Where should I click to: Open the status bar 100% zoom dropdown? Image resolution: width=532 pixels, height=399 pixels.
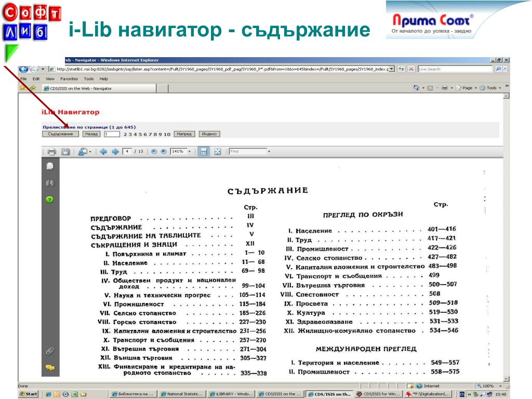click(500, 386)
